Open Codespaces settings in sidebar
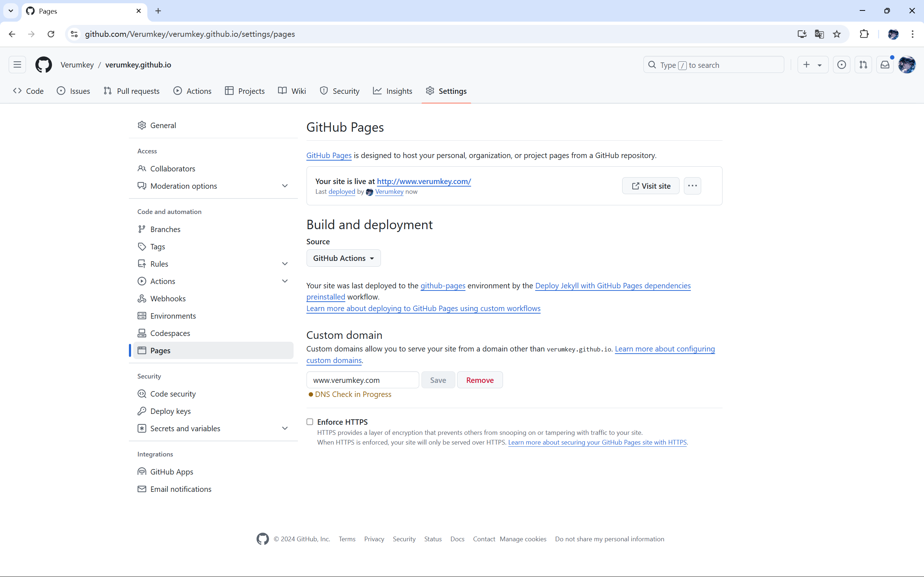Image resolution: width=924 pixels, height=577 pixels. [213, 333]
